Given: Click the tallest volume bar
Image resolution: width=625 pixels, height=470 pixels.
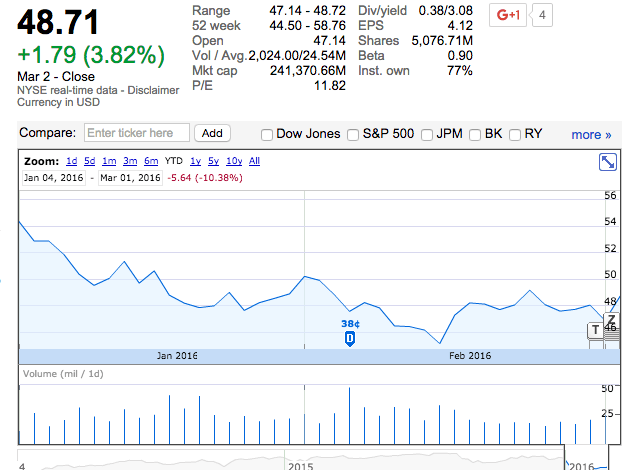Looking at the screenshot, I should coord(350,416).
